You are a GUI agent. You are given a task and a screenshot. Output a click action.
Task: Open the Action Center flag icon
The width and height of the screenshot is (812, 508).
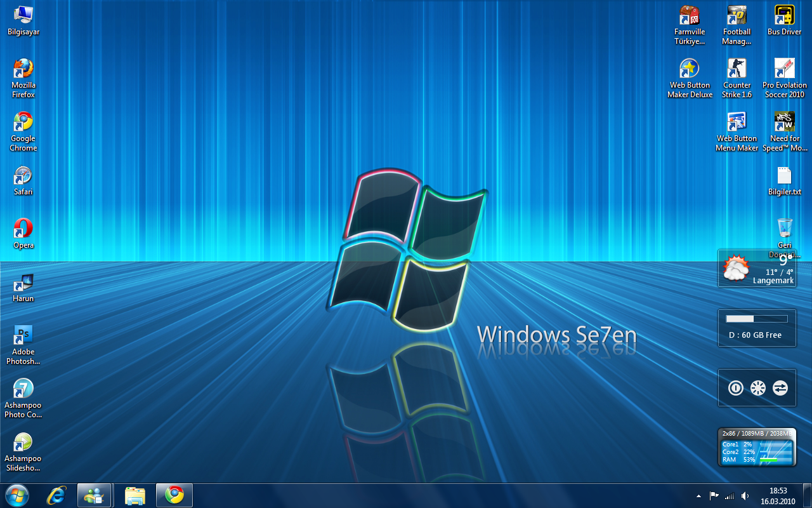point(714,496)
